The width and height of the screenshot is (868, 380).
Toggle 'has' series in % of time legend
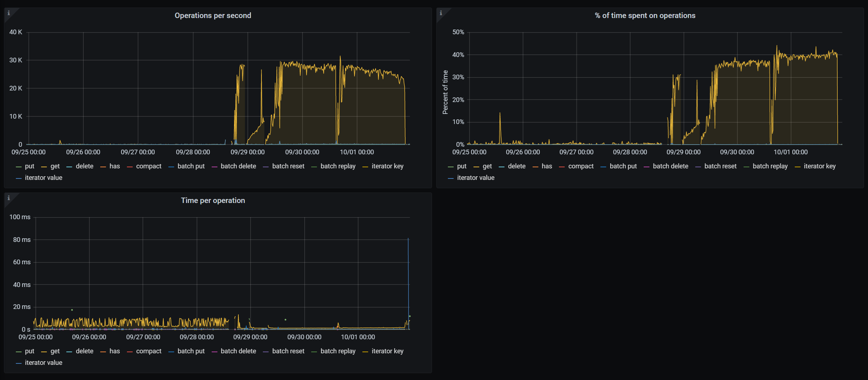[x=547, y=166]
